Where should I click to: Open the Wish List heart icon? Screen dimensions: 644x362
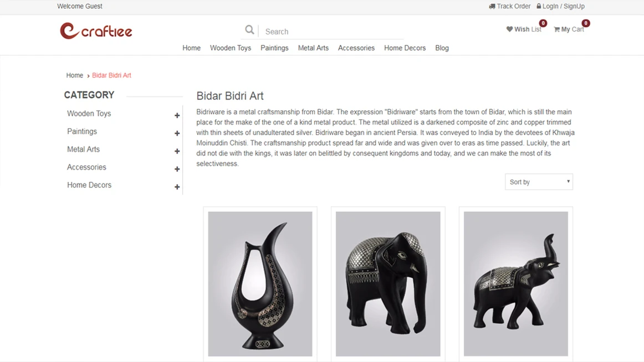509,29
